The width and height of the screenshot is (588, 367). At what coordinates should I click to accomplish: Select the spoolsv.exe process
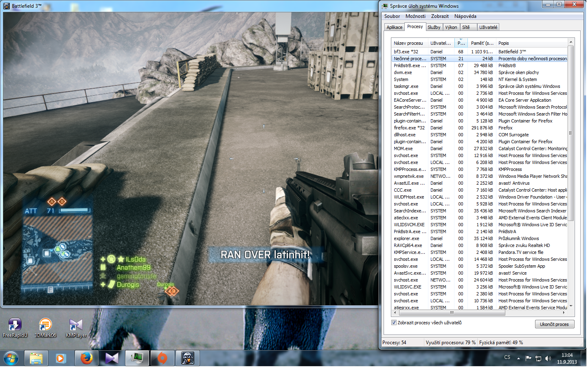tap(479, 266)
